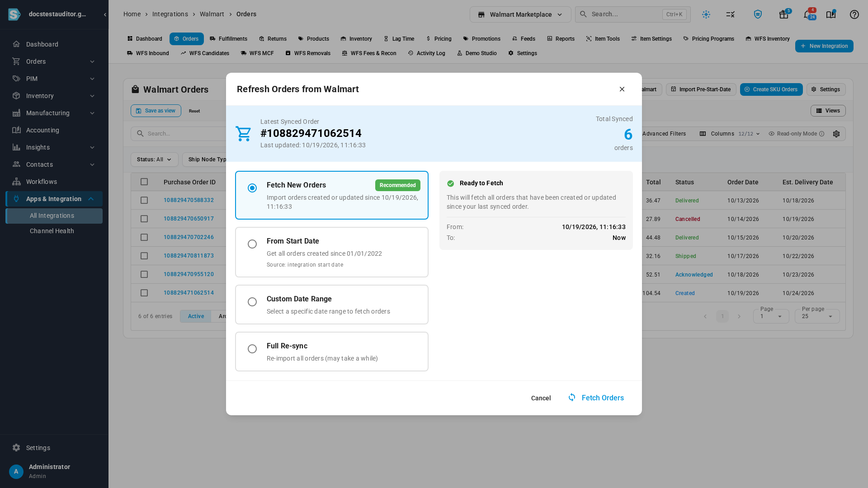Open the Walmart Marketplace dropdown
The image size is (868, 488).
[x=520, y=14]
